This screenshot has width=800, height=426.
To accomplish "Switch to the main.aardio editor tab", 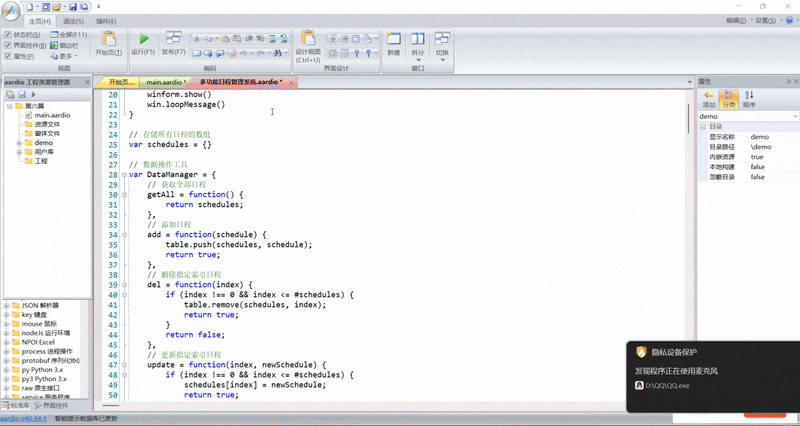I will pyautogui.click(x=164, y=82).
